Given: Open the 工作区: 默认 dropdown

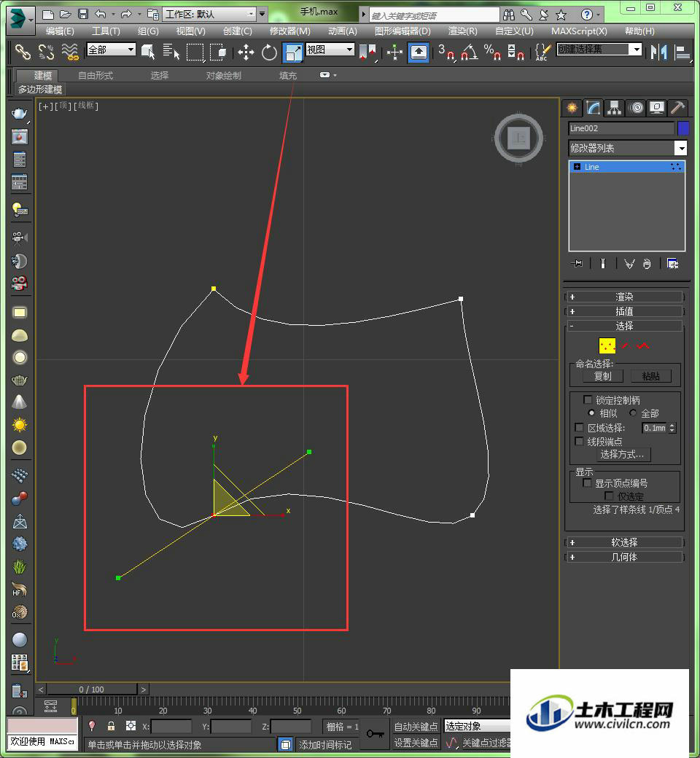Looking at the screenshot, I should pyautogui.click(x=209, y=14).
